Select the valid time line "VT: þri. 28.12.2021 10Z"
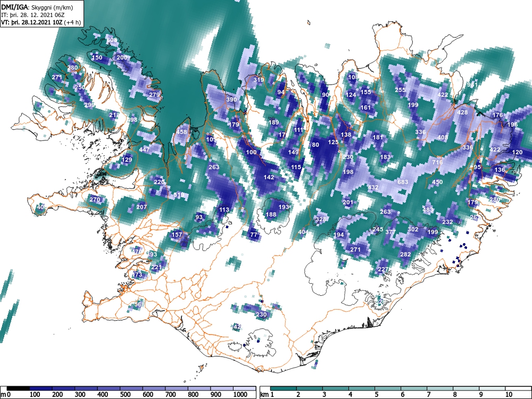This screenshot has height=399, width=532. point(32,22)
